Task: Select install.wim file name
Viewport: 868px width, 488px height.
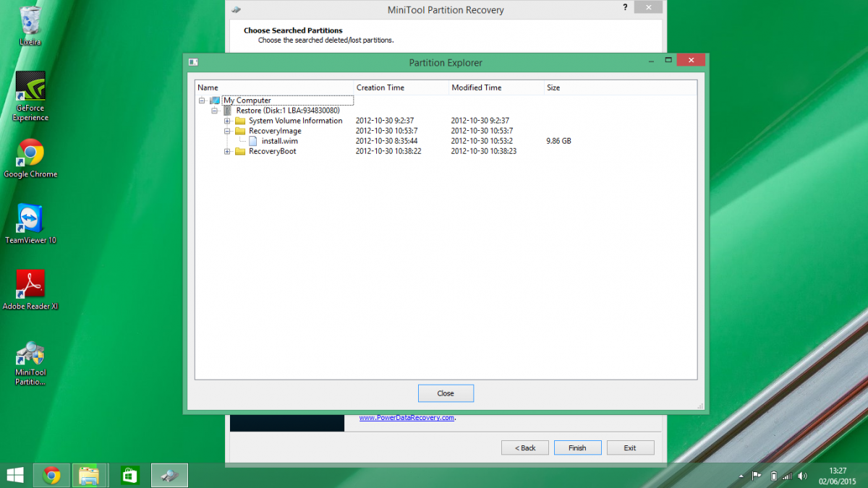Action: tap(279, 141)
